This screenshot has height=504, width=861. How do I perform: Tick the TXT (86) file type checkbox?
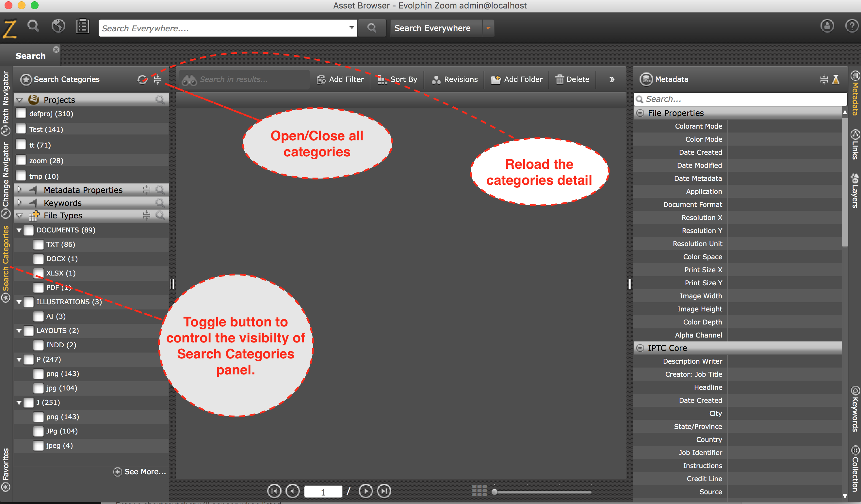pos(38,244)
